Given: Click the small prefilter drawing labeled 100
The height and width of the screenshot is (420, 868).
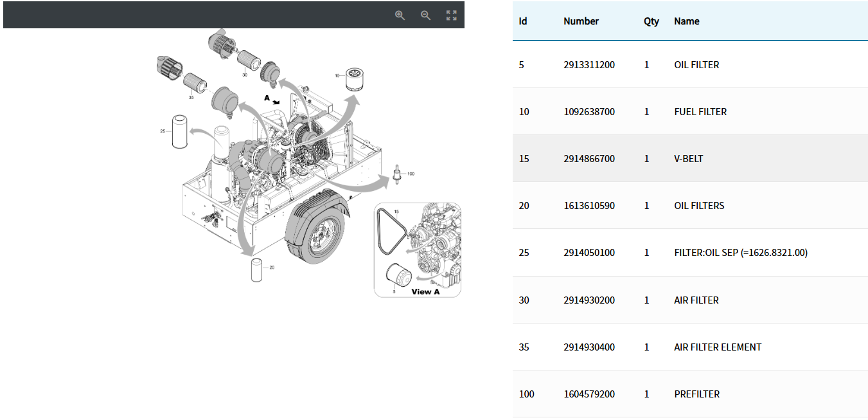Looking at the screenshot, I should [x=398, y=174].
